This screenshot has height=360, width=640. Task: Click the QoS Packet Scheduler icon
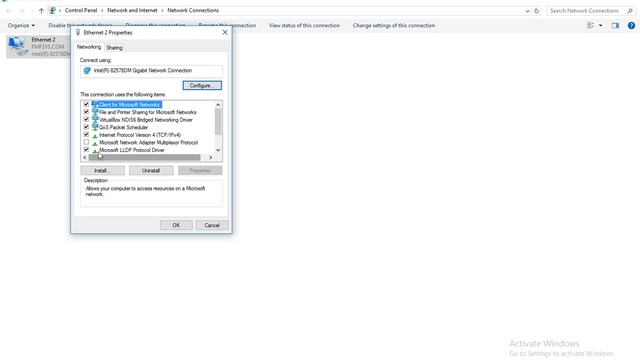(95, 127)
